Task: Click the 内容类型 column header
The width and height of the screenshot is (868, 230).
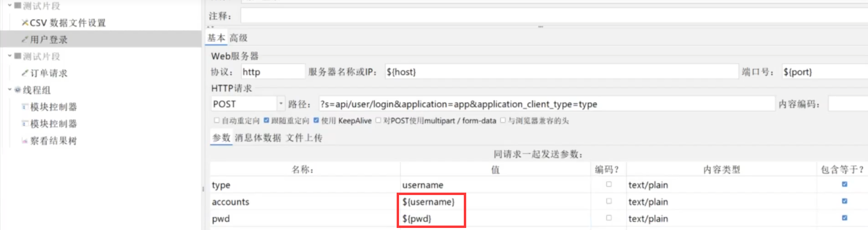Action: (721, 169)
